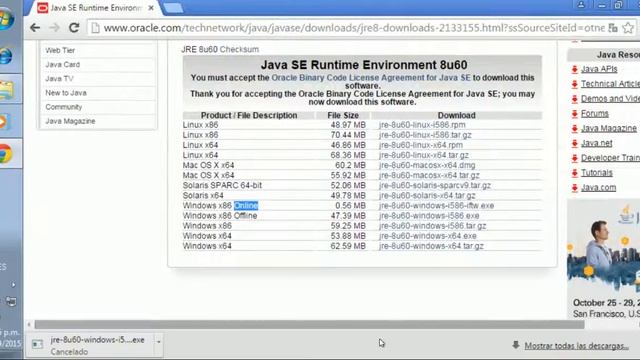
Task: Click red arrow icon beside Tutorials
Action: (575, 173)
